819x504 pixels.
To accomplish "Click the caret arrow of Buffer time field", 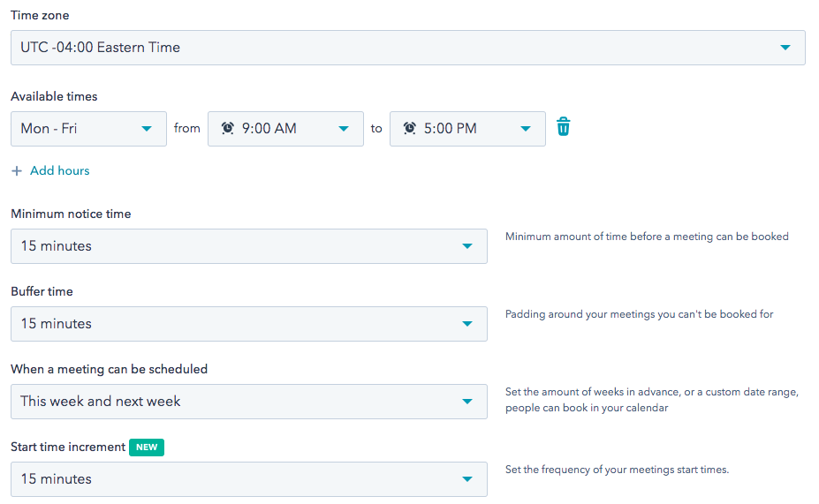I will coord(467,324).
